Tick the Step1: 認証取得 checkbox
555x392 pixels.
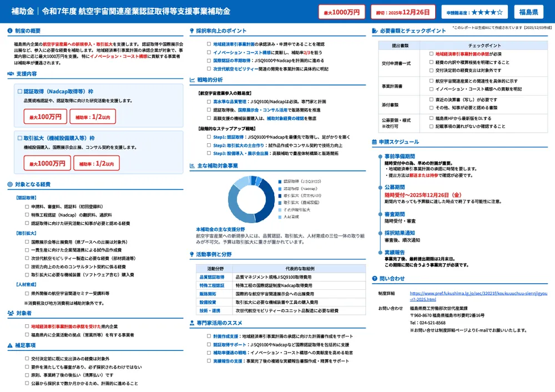209,137
